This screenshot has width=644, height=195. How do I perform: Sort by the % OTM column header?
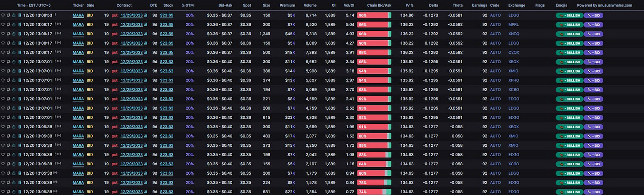click(188, 5)
